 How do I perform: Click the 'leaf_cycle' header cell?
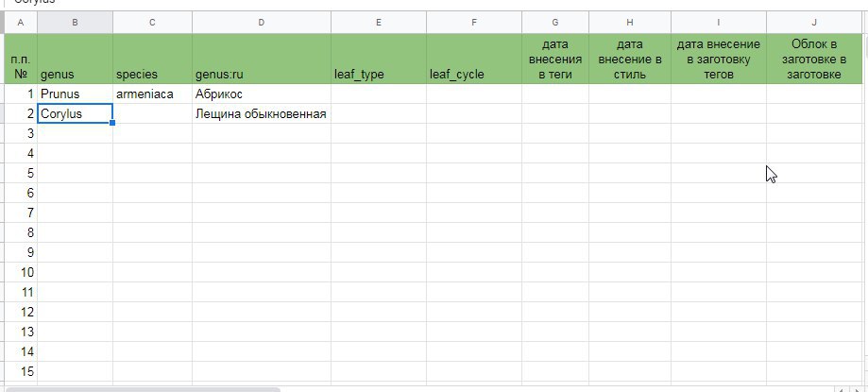pos(474,59)
